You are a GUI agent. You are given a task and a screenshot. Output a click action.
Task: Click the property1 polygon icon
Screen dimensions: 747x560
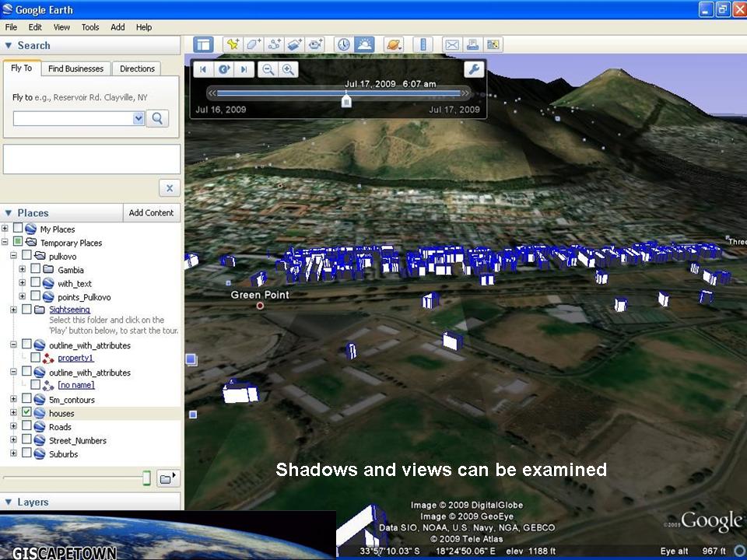pyautogui.click(x=48, y=358)
